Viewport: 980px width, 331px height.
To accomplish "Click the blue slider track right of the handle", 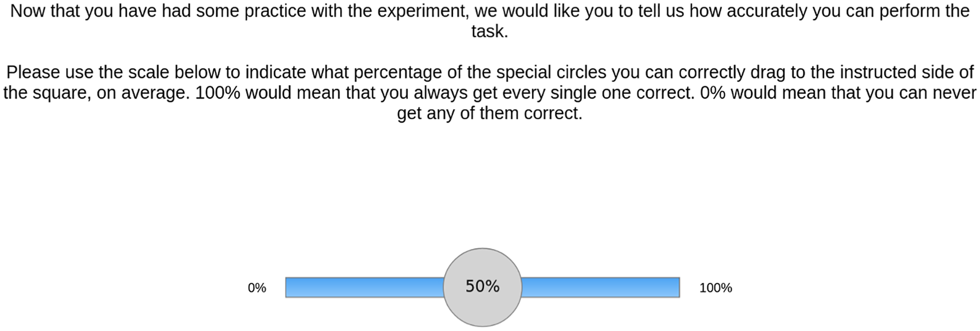I will click(600, 287).
